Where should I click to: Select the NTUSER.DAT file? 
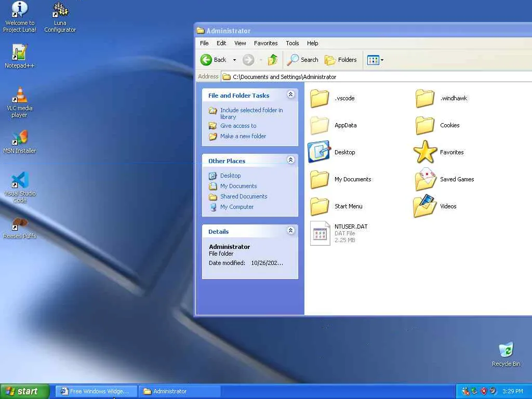coord(339,233)
